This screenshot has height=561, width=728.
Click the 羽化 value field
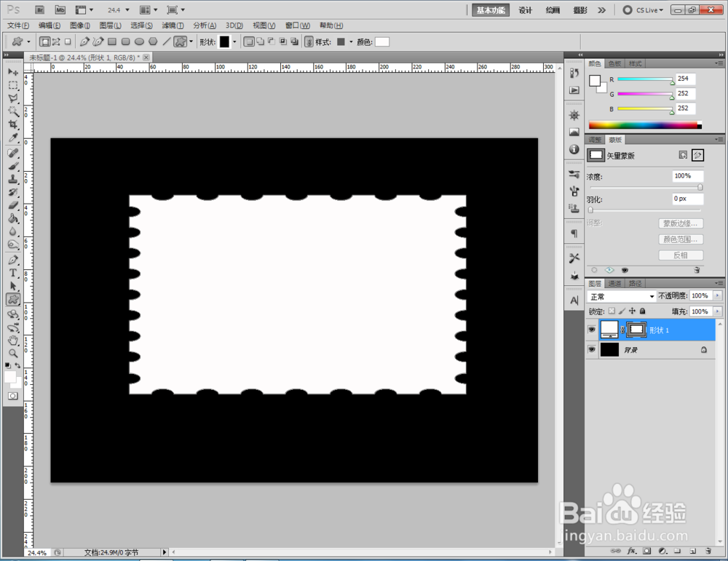click(688, 199)
